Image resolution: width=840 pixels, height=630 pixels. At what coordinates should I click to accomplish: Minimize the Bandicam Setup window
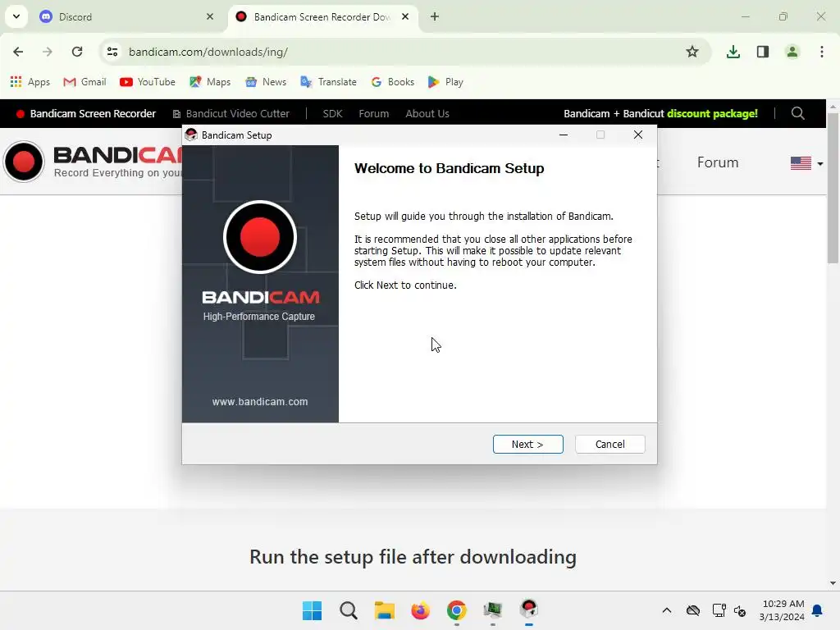click(x=563, y=135)
